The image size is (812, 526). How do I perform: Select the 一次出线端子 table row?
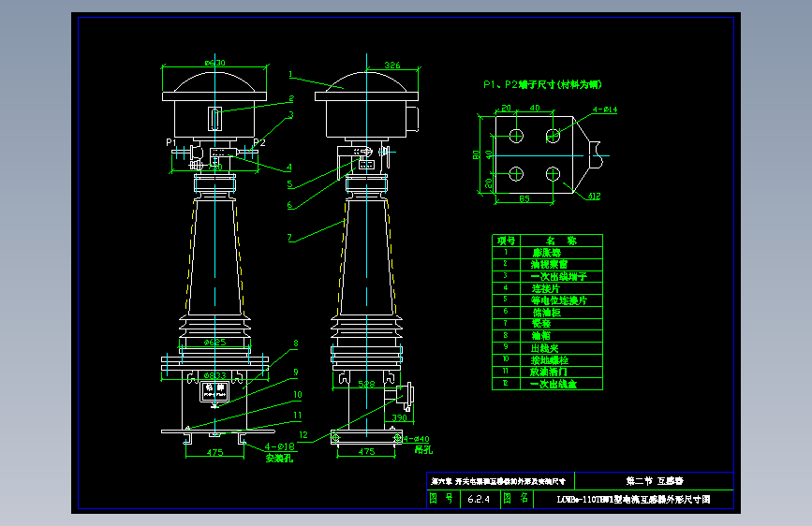(x=547, y=276)
